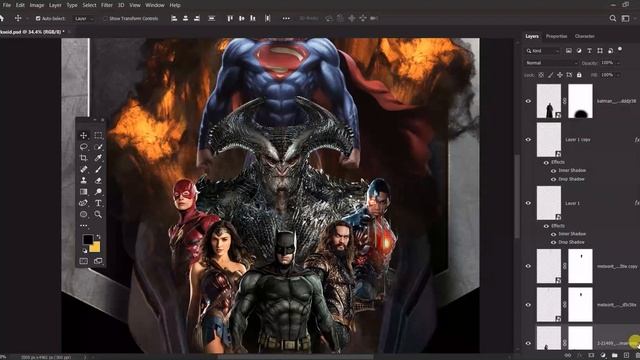640x360 pixels.
Task: Filter layers by adjustment layers icon
Action: coord(579,51)
